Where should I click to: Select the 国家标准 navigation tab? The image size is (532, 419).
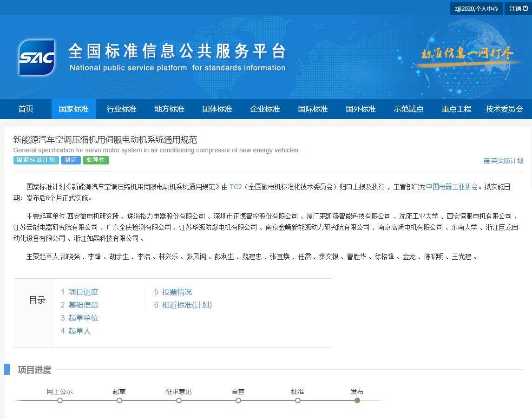(74, 109)
